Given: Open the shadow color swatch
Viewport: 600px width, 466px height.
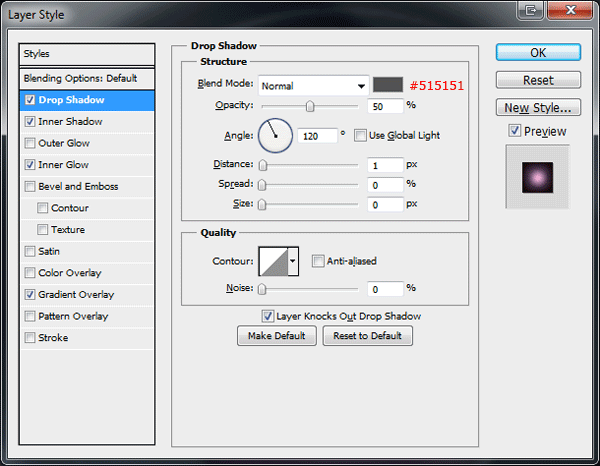Looking at the screenshot, I should [x=388, y=85].
